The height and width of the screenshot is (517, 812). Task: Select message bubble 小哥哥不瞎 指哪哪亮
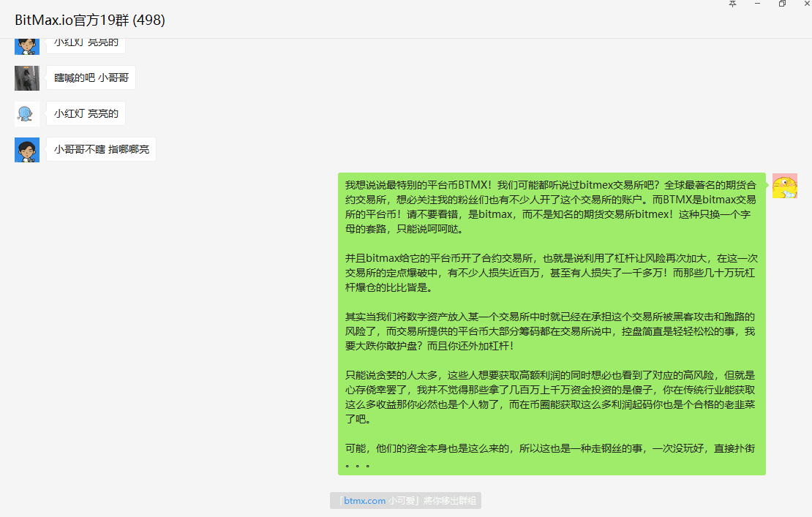click(102, 150)
